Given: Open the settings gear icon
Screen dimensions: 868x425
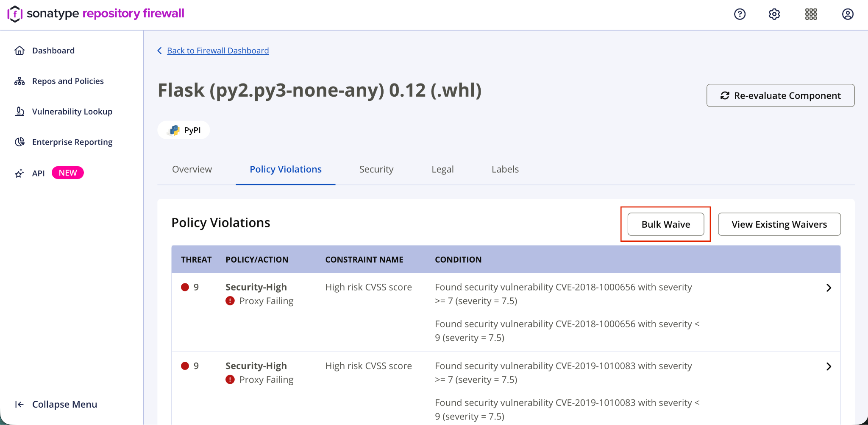Looking at the screenshot, I should click(774, 14).
